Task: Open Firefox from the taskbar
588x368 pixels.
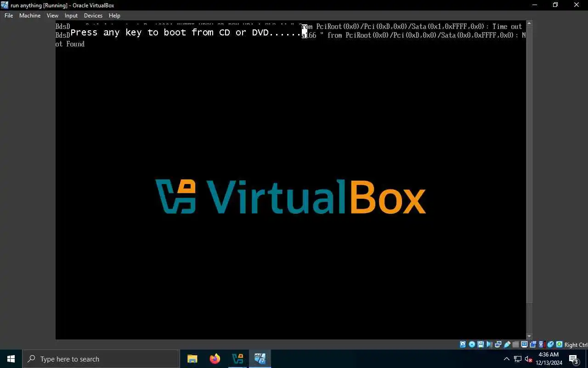Action: pos(215,359)
